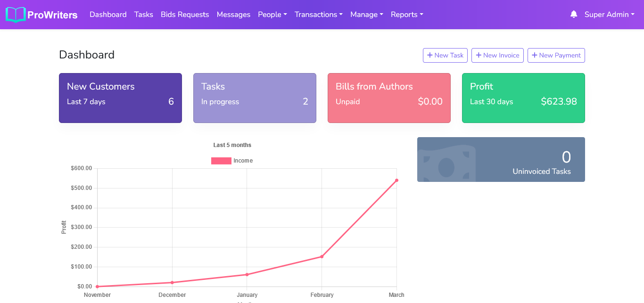The height and width of the screenshot is (303, 644).
Task: Click the plus icon on New Payment
Action: point(534,55)
